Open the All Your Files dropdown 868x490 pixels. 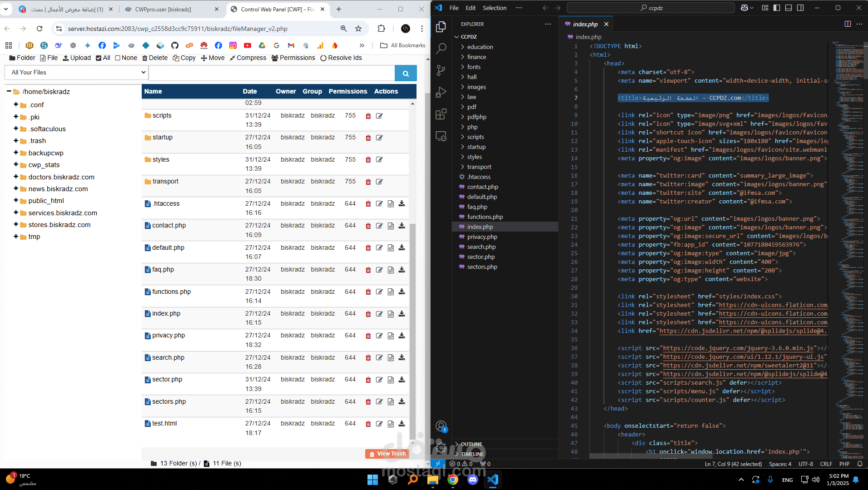tap(76, 72)
